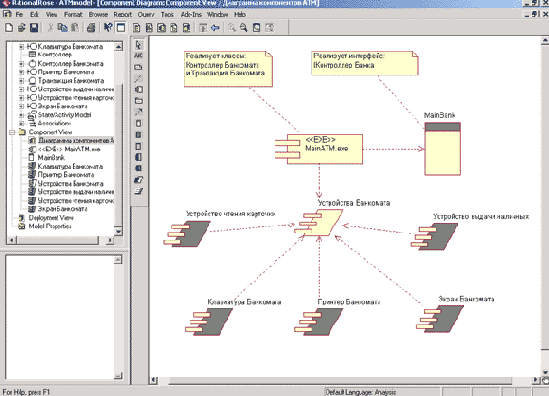Select the Dependency arrow tool
Image resolution: width=549 pixels, height=396 pixels.
coord(138,112)
